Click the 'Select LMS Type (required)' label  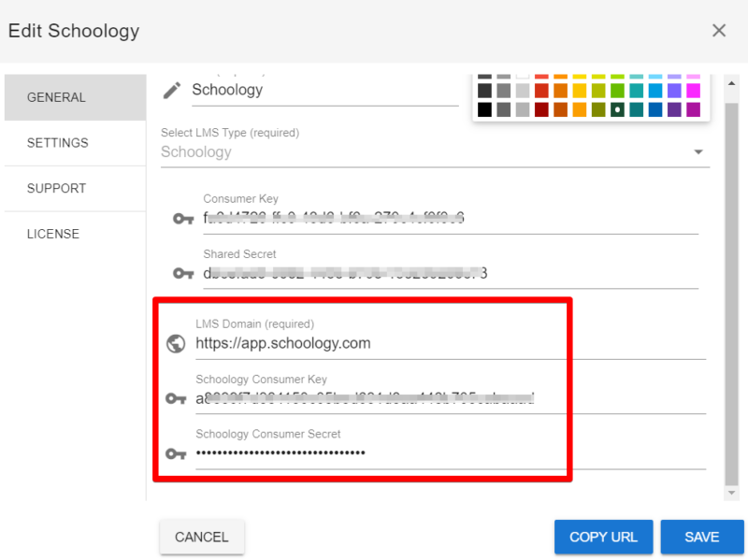point(230,133)
